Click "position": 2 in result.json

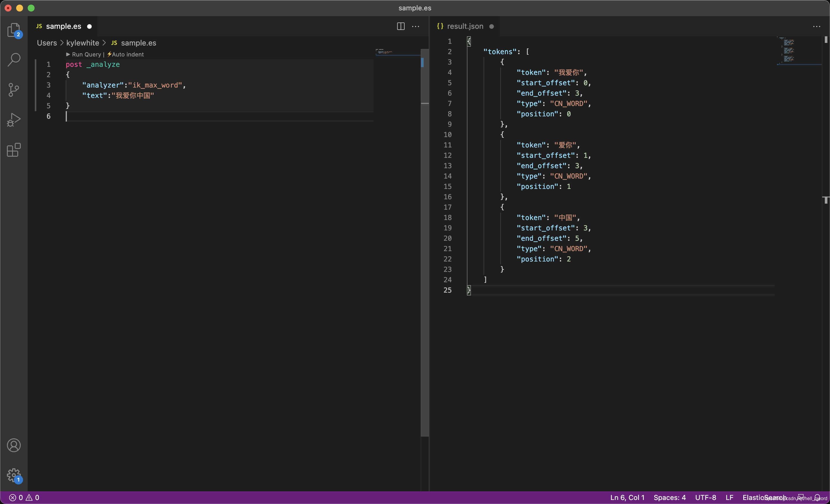(544, 259)
